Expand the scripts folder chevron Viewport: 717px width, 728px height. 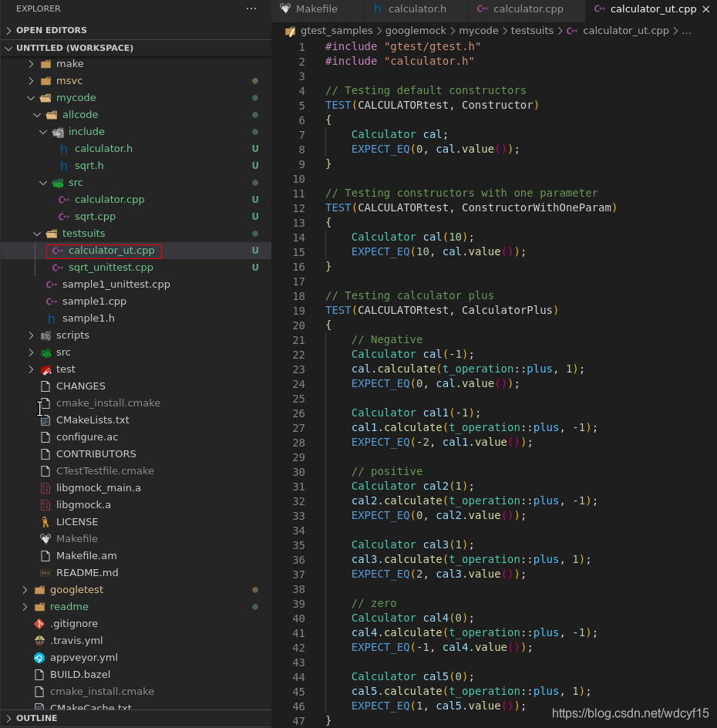coord(31,335)
